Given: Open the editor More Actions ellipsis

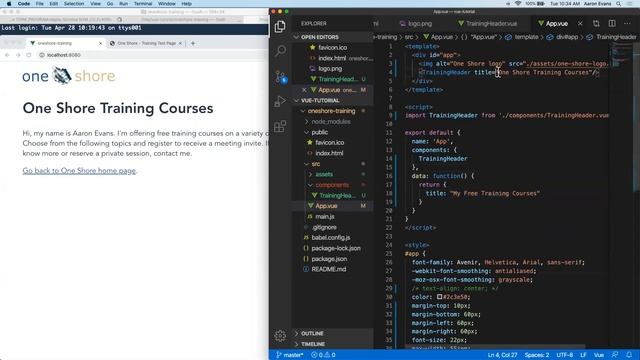Looking at the screenshot, I should 627,24.
